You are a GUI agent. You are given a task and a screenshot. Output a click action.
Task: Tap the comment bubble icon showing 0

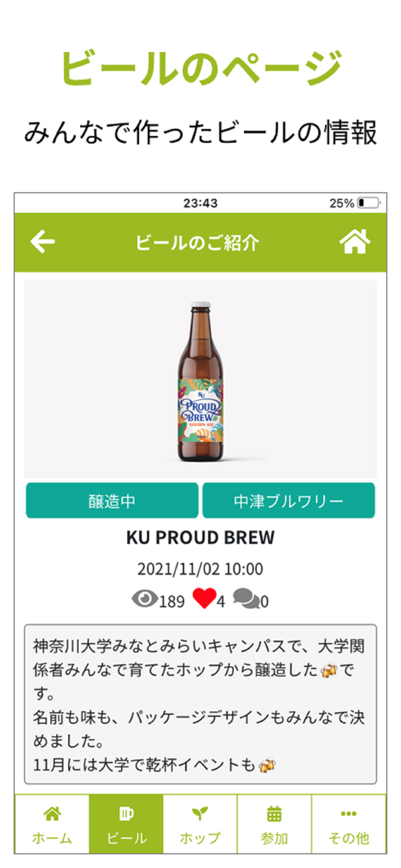pyautogui.click(x=247, y=599)
